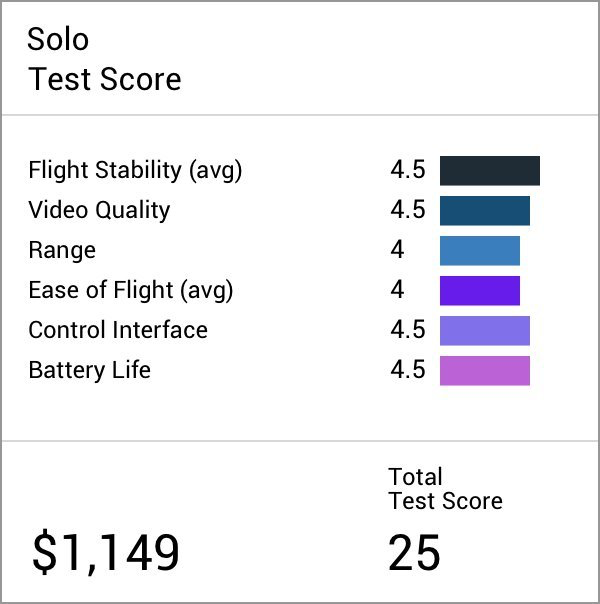Click the 4.5 score beside Battery Life
Viewport: 600px width, 604px height.
pyautogui.click(x=408, y=370)
